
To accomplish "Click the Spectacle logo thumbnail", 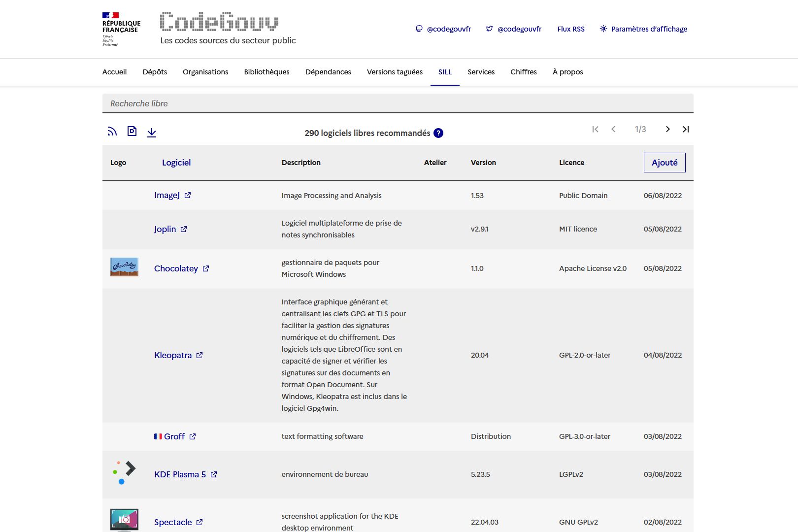I will 124,520.
